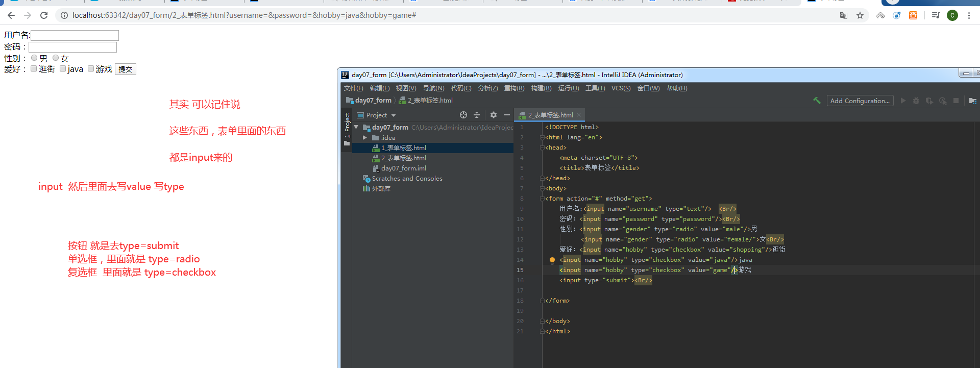Click the browser reload page icon
The width and height of the screenshot is (980, 368).
44,15
